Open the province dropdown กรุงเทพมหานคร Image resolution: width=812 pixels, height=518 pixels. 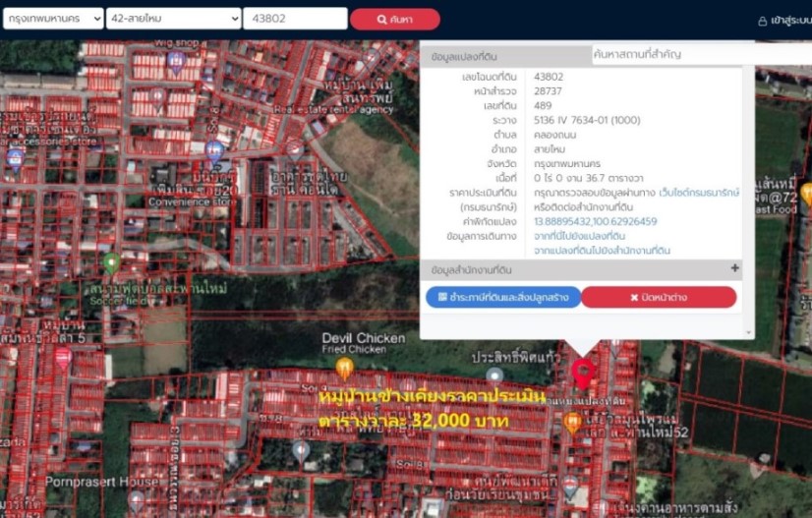point(53,19)
